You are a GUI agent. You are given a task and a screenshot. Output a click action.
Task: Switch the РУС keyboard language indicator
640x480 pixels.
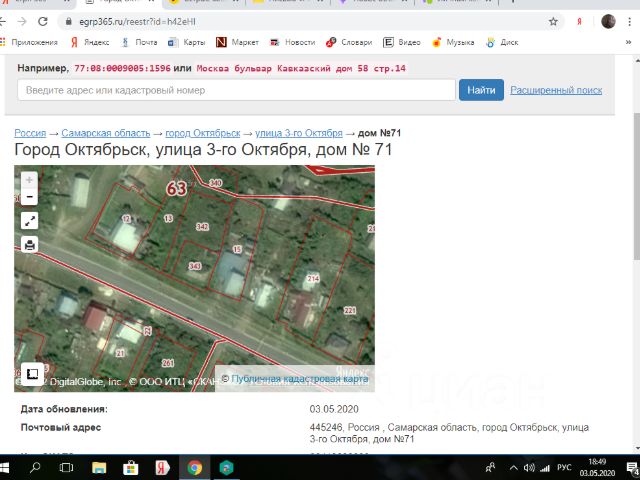tap(563, 467)
